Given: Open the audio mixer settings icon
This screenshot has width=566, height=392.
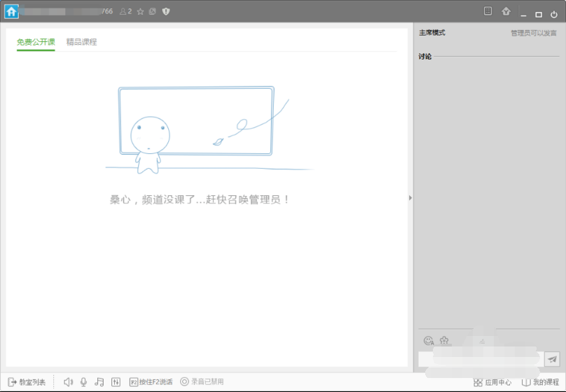Looking at the screenshot, I should tap(116, 381).
